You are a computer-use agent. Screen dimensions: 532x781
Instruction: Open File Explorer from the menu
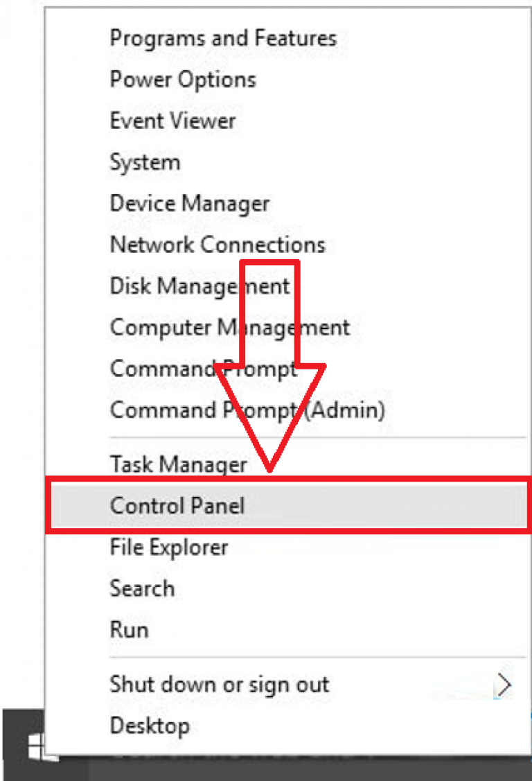[168, 547]
